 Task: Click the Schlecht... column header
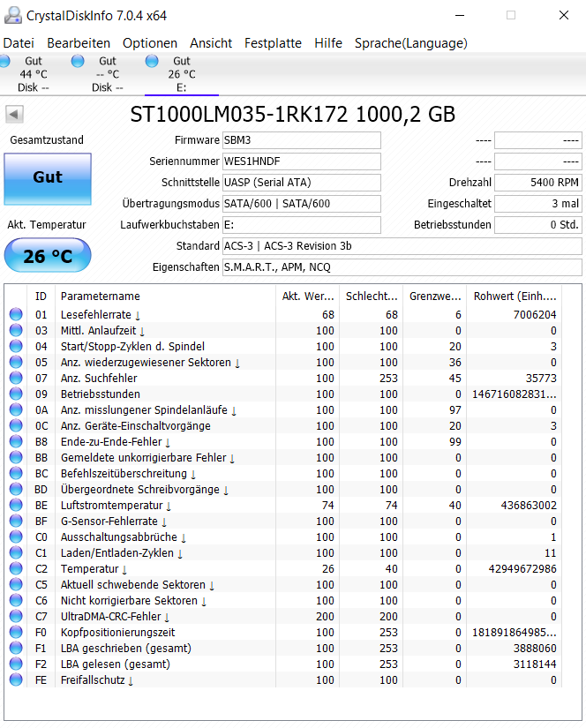pos(372,296)
